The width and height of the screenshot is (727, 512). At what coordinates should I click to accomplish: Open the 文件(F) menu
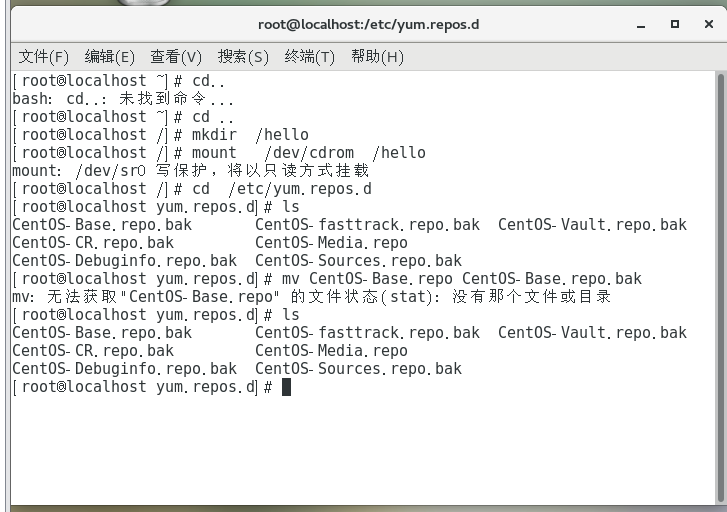[43, 56]
